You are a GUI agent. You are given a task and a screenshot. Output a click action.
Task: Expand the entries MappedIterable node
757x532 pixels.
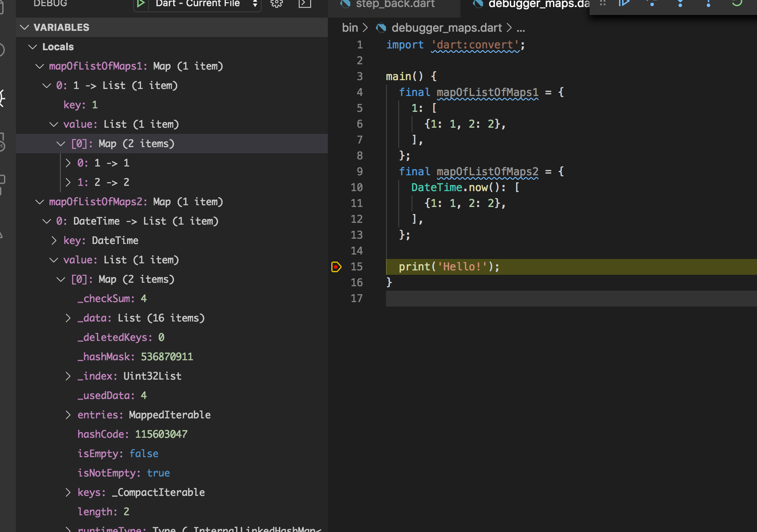(68, 415)
